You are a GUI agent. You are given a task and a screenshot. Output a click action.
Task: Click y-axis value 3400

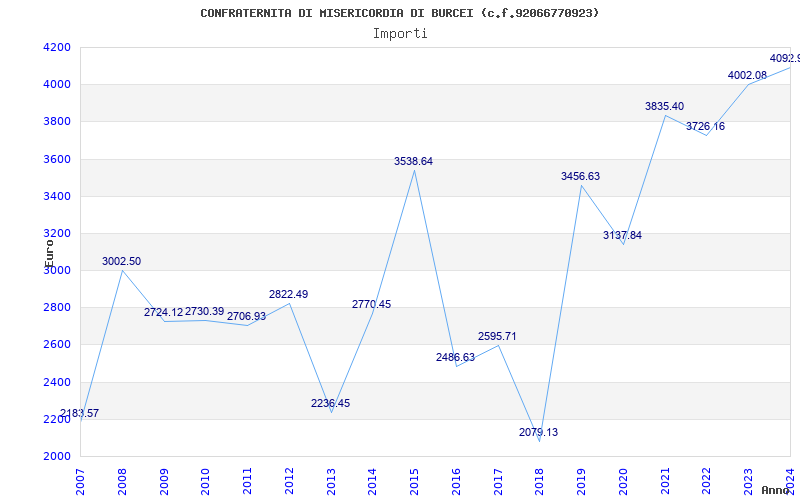click(x=57, y=196)
